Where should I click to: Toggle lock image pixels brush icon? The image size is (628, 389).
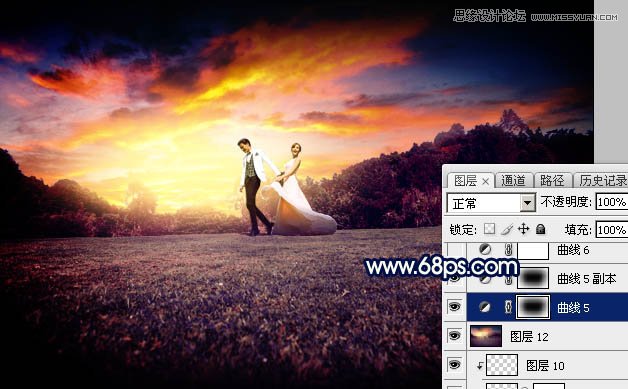(507, 229)
